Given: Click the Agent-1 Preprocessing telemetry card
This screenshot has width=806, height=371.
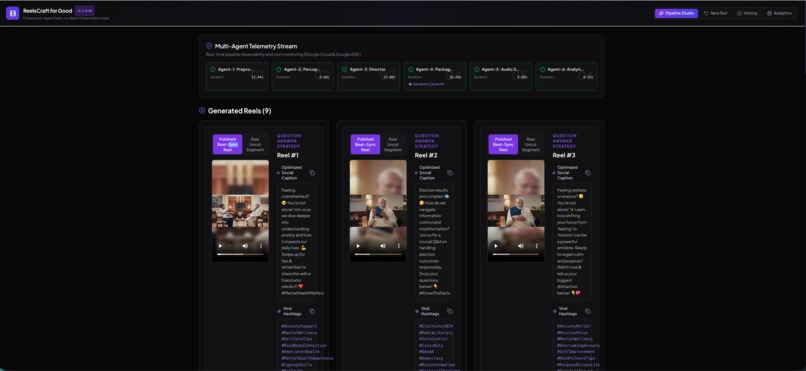Looking at the screenshot, I should coord(236,77).
